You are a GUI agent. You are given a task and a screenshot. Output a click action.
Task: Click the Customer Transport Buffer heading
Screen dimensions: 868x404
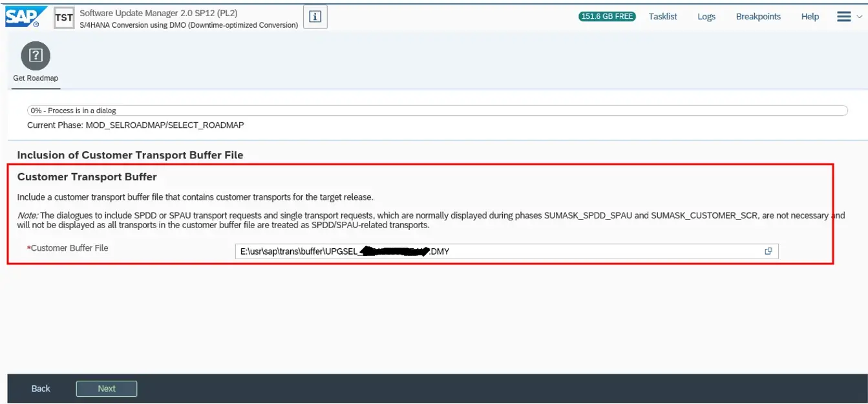[x=87, y=176]
